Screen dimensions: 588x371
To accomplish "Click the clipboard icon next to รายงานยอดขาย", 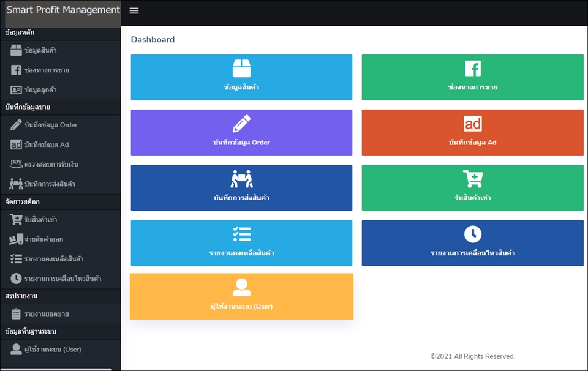I will pos(16,313).
